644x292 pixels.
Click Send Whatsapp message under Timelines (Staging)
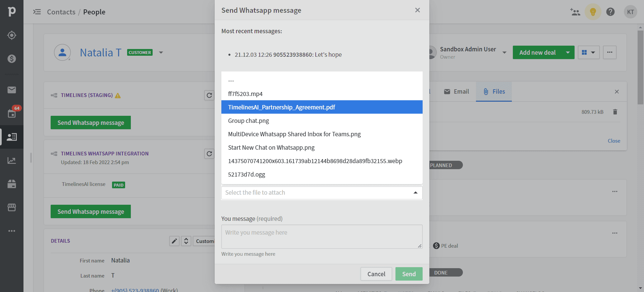click(x=91, y=123)
